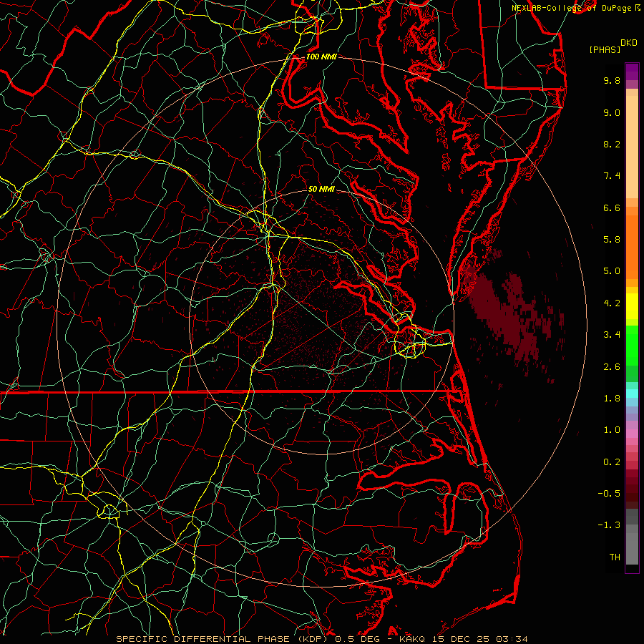Select the -0.5 scale value label

click(609, 494)
